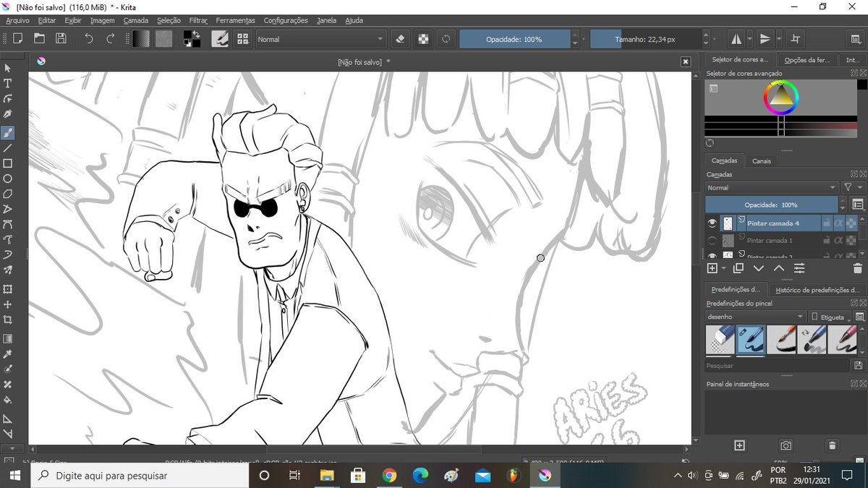Select the Rectangle tool
The width and height of the screenshot is (868, 488).
tap(8, 163)
